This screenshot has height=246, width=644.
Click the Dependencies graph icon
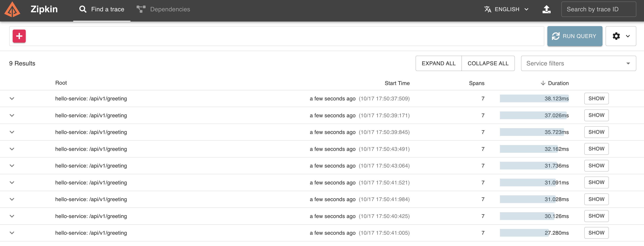[x=141, y=9]
